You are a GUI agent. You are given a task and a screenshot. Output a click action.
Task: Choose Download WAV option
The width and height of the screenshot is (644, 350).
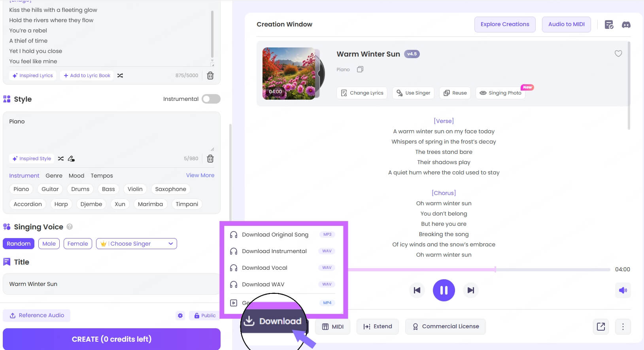(x=283, y=284)
